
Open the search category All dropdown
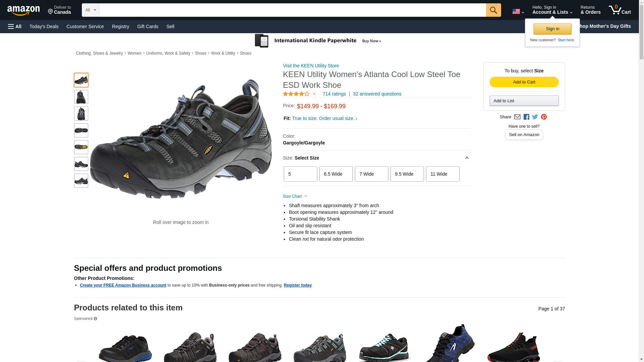coord(91,10)
